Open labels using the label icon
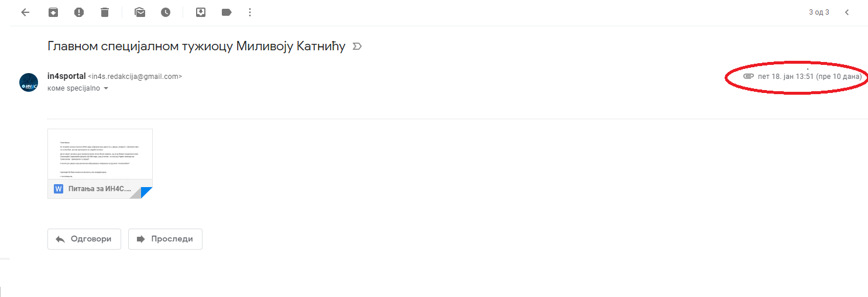868x297 pixels. coord(227,12)
